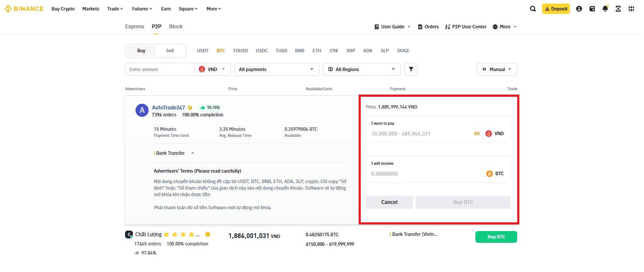This screenshot has width=644, height=272.
Task: Select the DOGE coin tab
Action: click(x=403, y=51)
